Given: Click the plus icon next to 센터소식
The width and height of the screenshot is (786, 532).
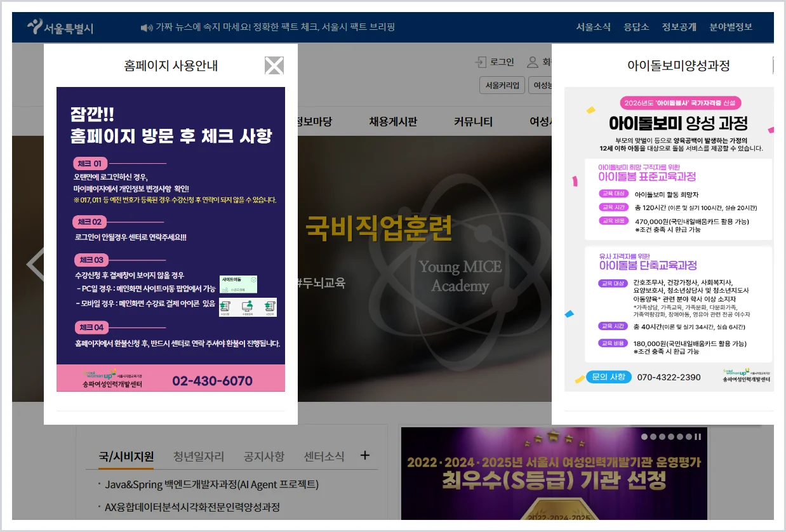Looking at the screenshot, I should pyautogui.click(x=364, y=455).
